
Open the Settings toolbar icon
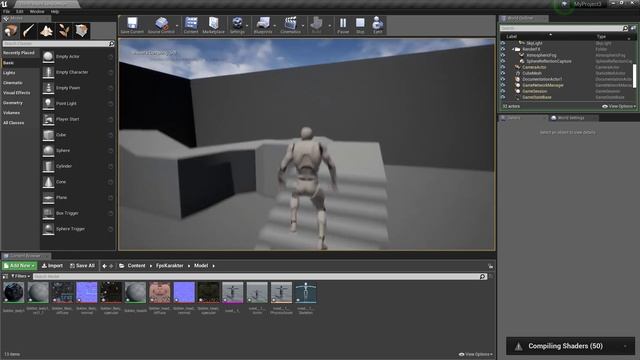[x=237, y=22]
